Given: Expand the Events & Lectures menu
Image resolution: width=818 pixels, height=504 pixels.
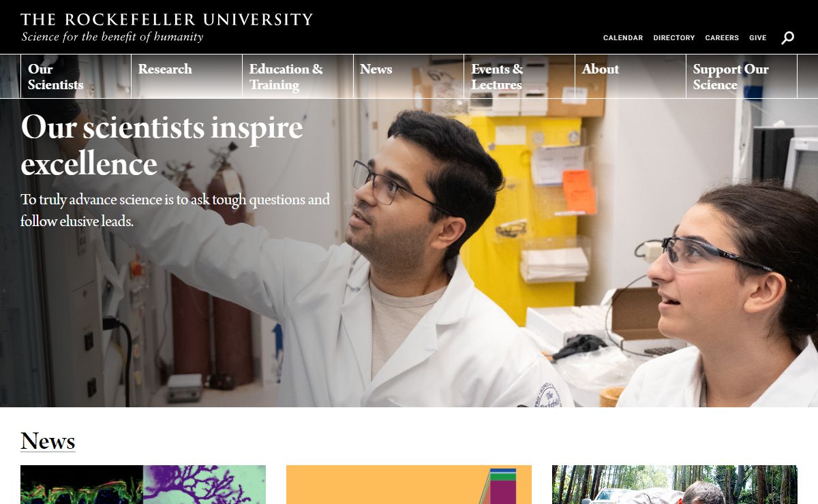Looking at the screenshot, I should 519,76.
